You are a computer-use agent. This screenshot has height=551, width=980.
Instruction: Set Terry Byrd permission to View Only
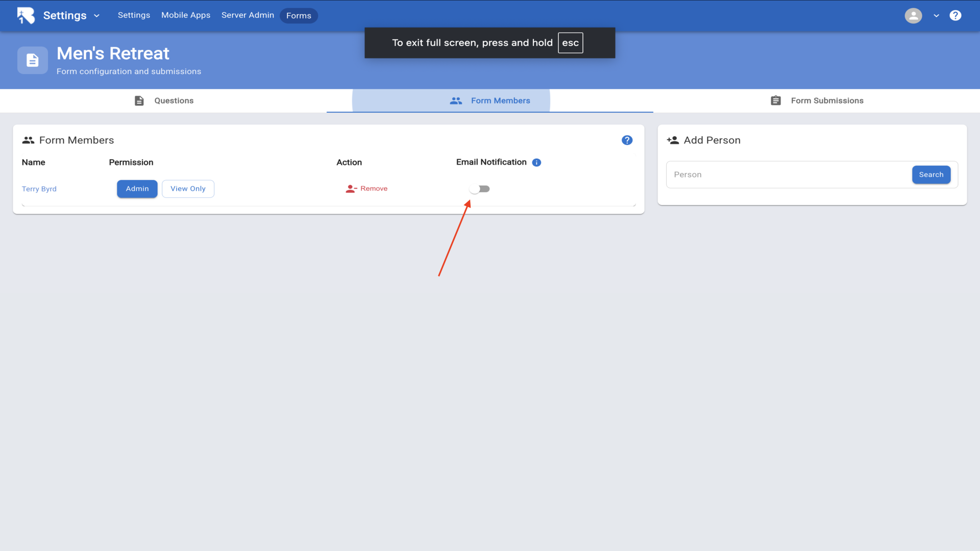(188, 189)
